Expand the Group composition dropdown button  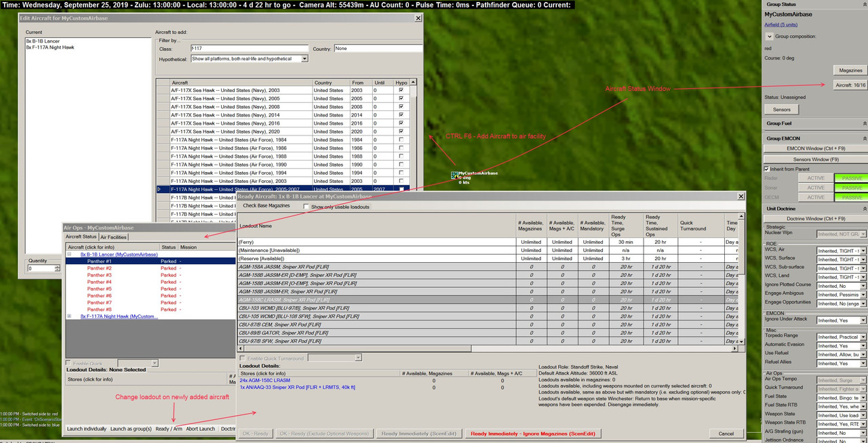(x=769, y=37)
